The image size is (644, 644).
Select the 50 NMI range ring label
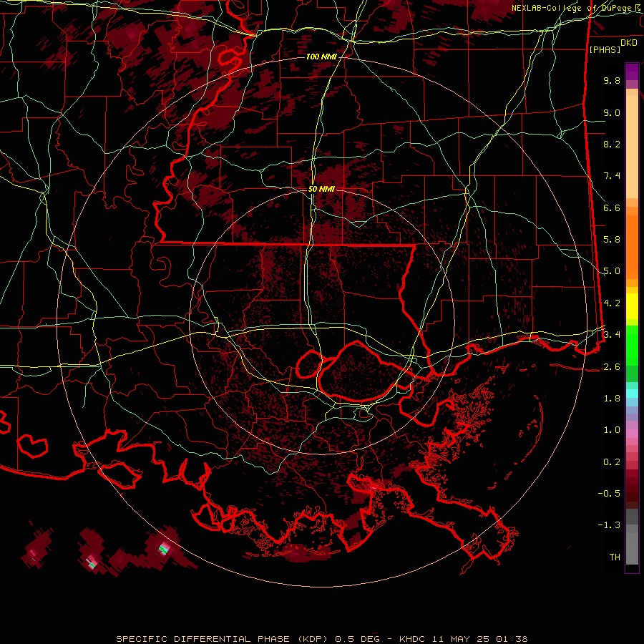pyautogui.click(x=321, y=189)
